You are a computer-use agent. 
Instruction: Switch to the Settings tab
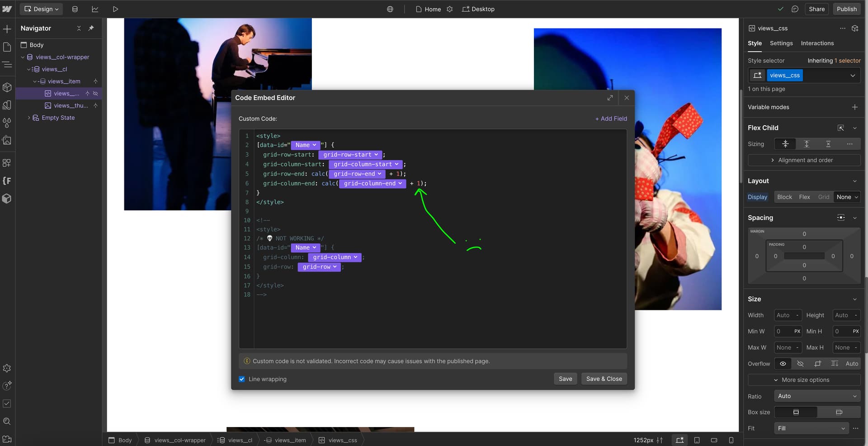click(x=781, y=43)
